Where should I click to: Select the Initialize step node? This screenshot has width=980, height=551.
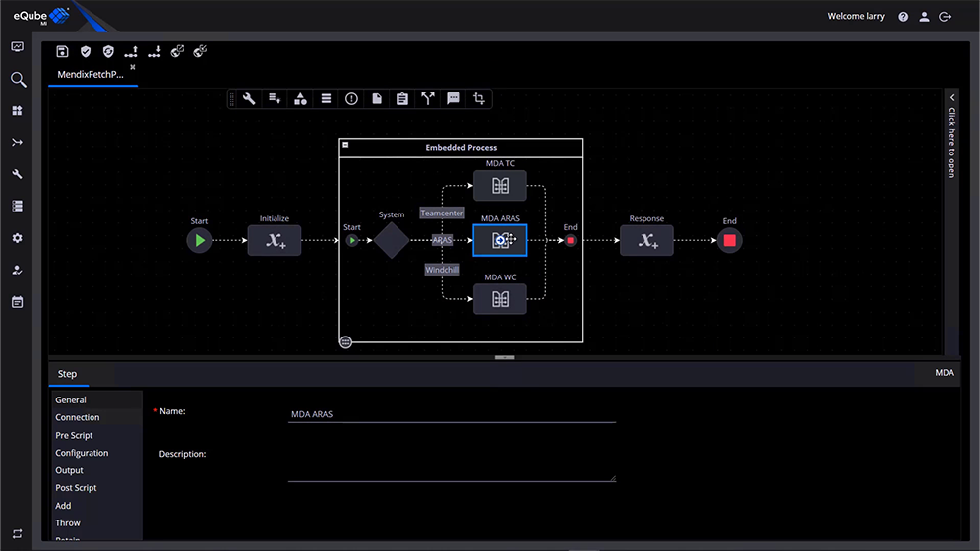point(275,240)
